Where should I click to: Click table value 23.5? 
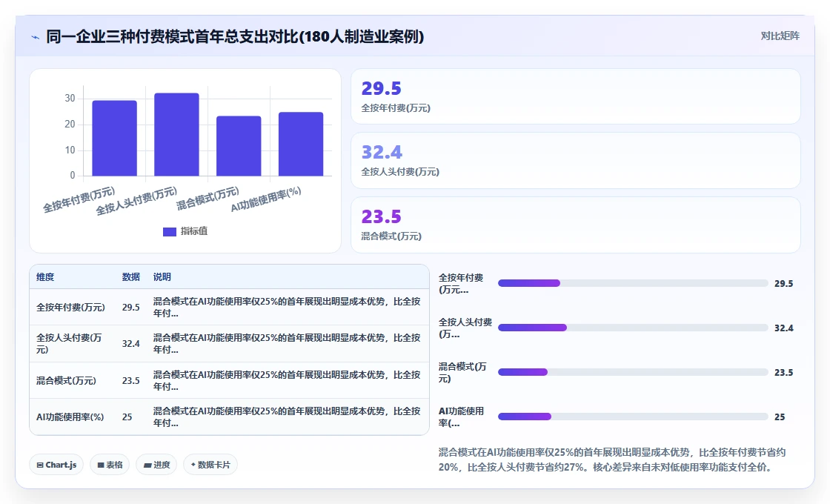click(x=130, y=381)
